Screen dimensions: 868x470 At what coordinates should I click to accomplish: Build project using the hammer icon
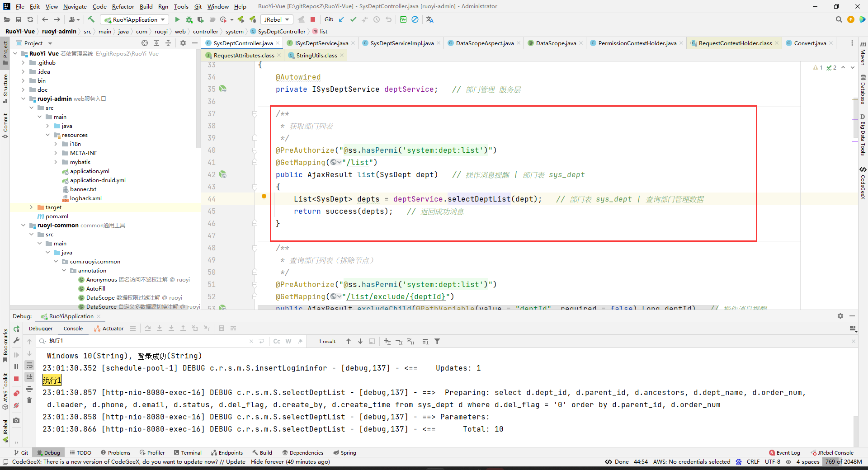pyautogui.click(x=91, y=19)
